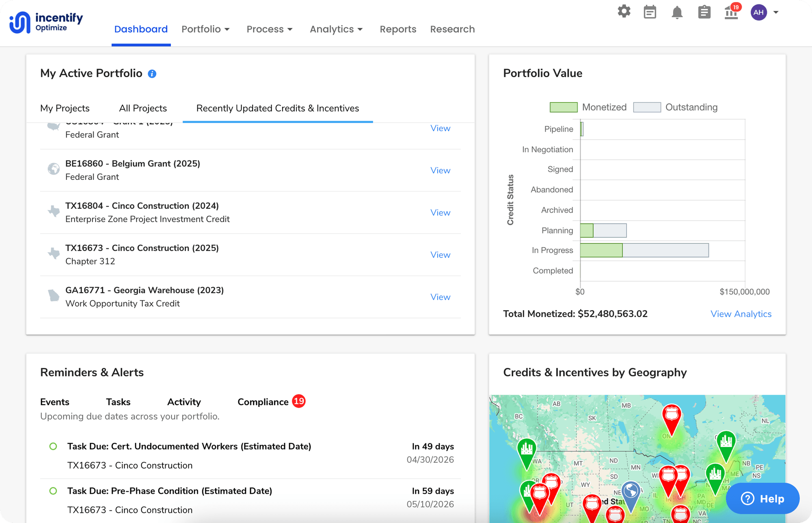Image resolution: width=812 pixels, height=523 pixels.
Task: Go to the Dashboard nav tab
Action: tap(141, 29)
